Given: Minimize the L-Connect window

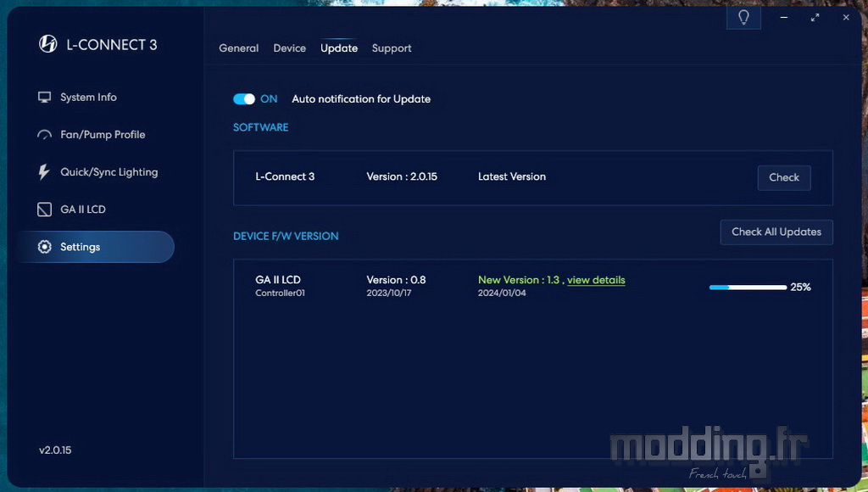Looking at the screenshot, I should pos(784,18).
